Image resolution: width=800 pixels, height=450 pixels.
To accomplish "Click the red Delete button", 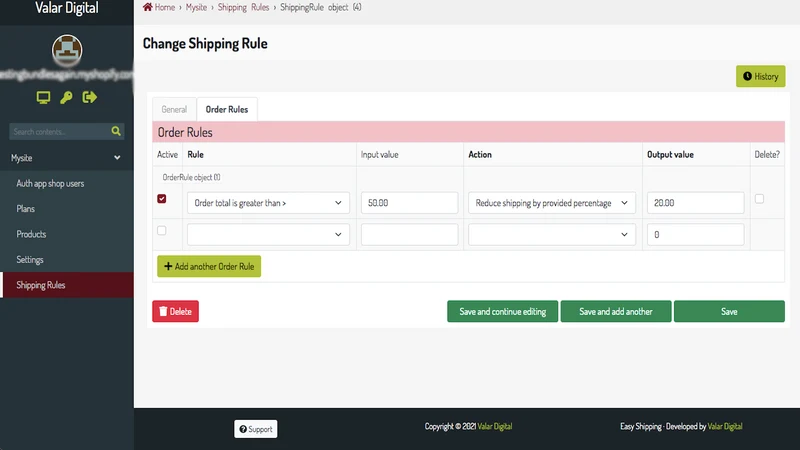I will (176, 311).
